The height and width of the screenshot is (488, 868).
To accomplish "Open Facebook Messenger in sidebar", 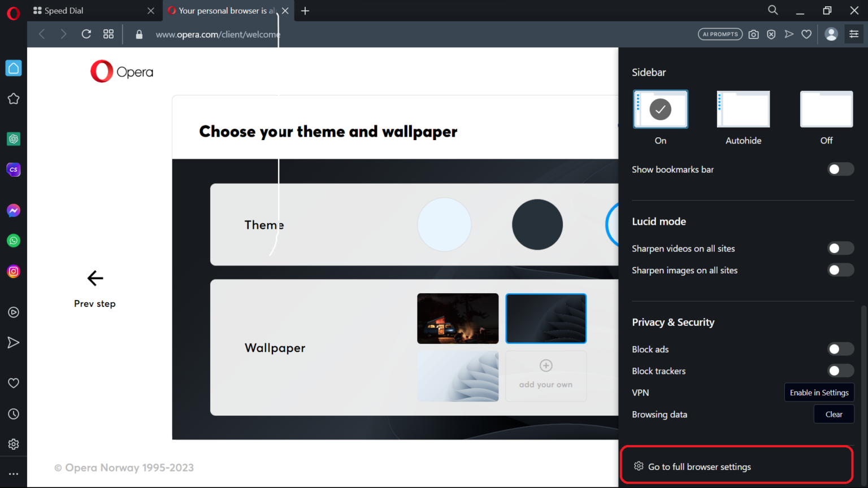I will click(14, 211).
